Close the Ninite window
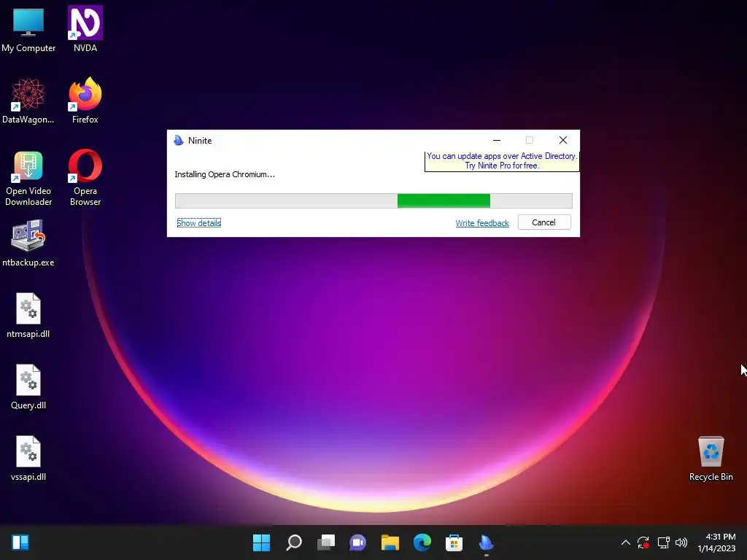This screenshot has width=747, height=560. (x=563, y=140)
